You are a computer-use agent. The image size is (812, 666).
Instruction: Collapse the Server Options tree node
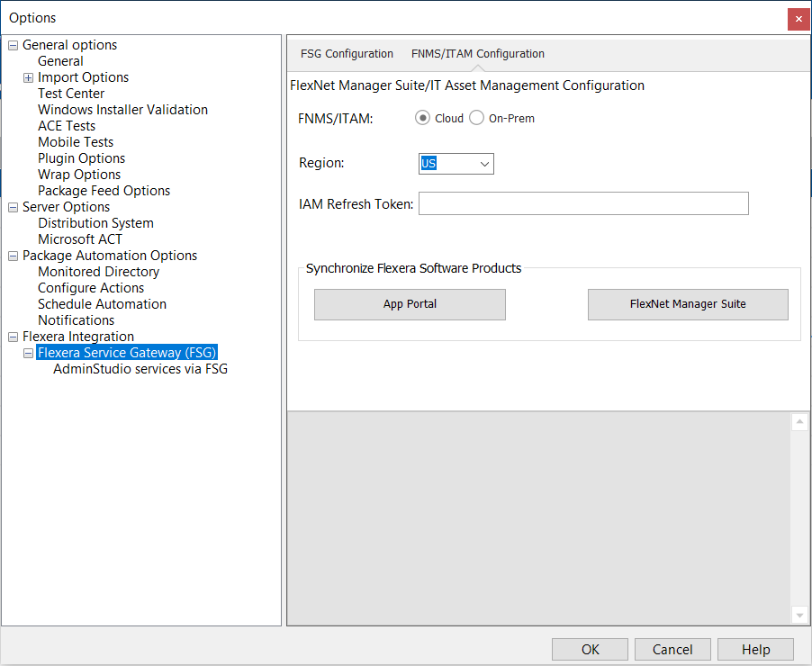tap(14, 207)
